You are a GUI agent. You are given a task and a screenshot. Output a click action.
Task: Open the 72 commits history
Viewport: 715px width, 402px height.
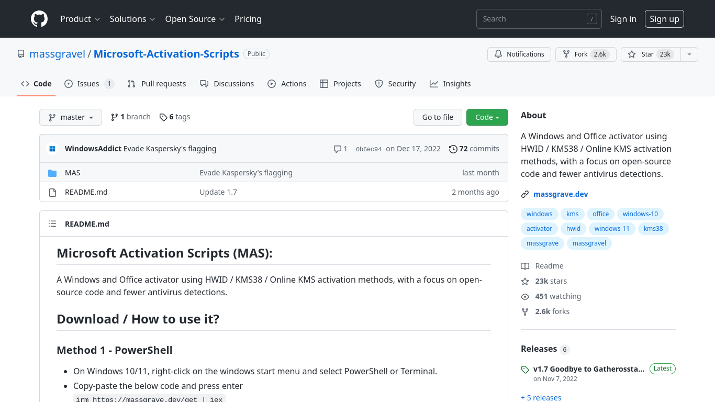pos(474,148)
